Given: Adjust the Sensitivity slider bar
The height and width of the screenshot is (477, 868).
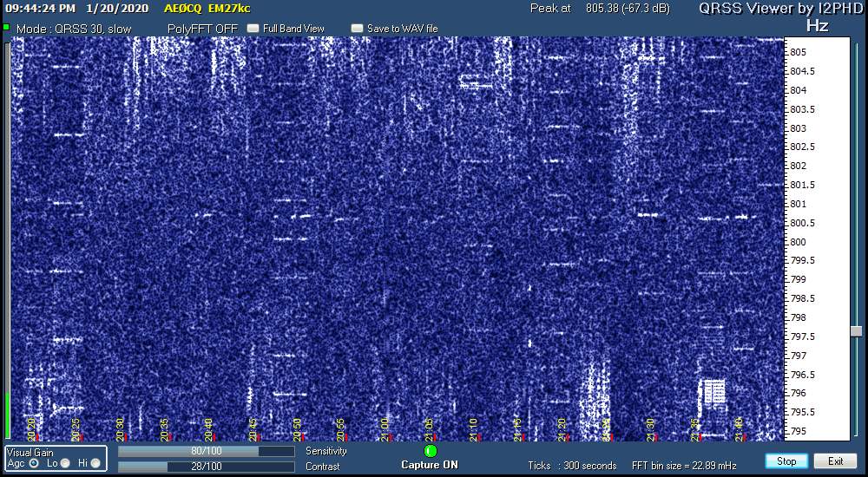Looking at the screenshot, I should coord(206,451).
